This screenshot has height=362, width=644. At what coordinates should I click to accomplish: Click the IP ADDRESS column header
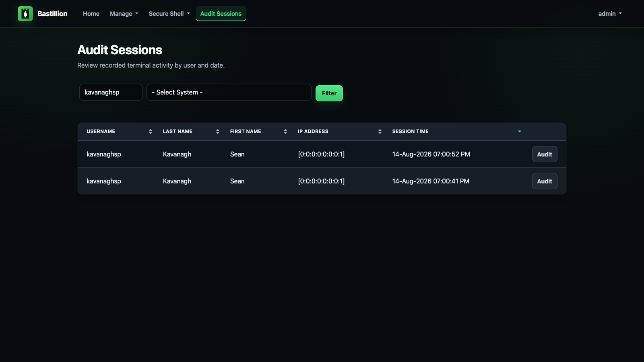coord(313,132)
